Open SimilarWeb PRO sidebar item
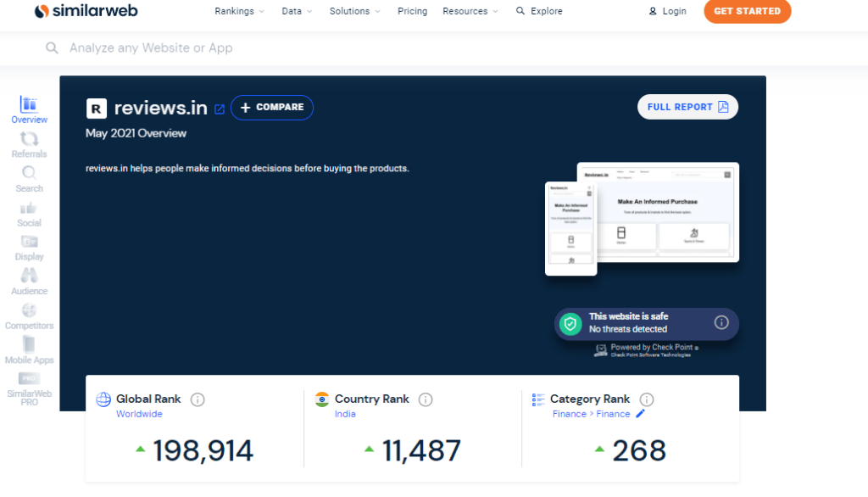Viewport: 868px width, 497px height. tap(30, 389)
